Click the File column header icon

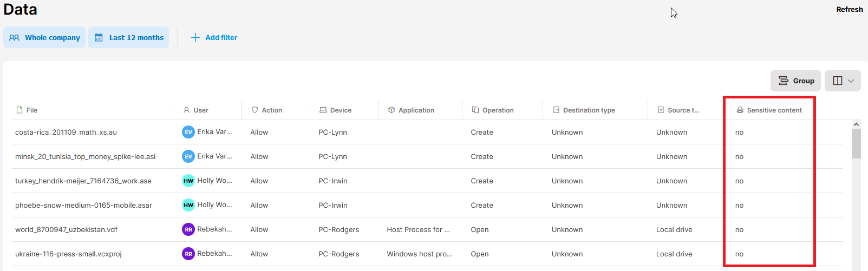19,110
